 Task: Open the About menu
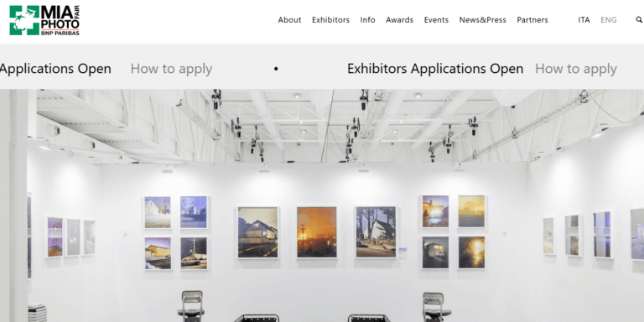point(289,20)
